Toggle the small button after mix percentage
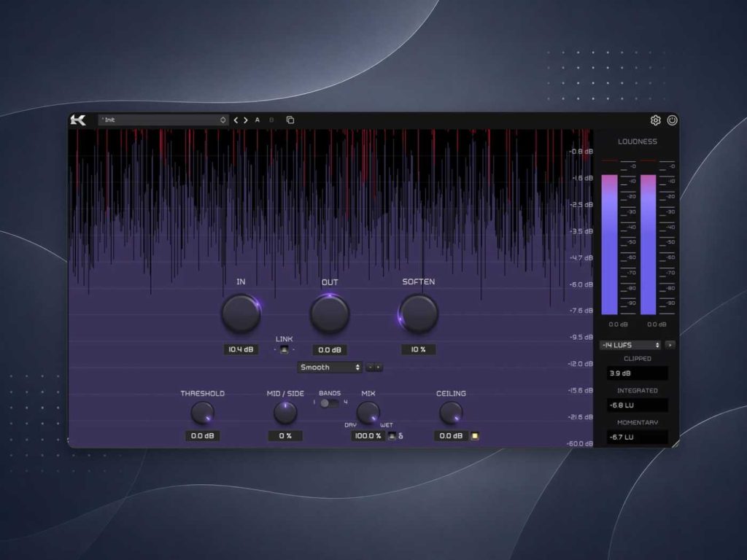This screenshot has width=747, height=560. (x=392, y=436)
